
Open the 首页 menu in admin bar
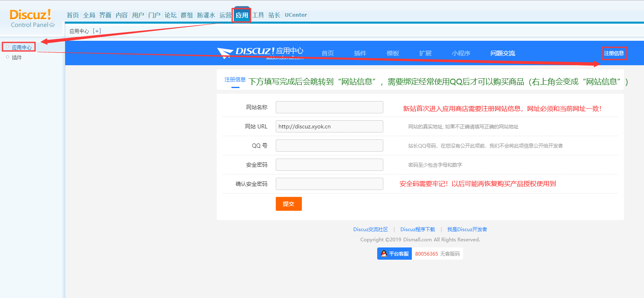pyautogui.click(x=73, y=15)
